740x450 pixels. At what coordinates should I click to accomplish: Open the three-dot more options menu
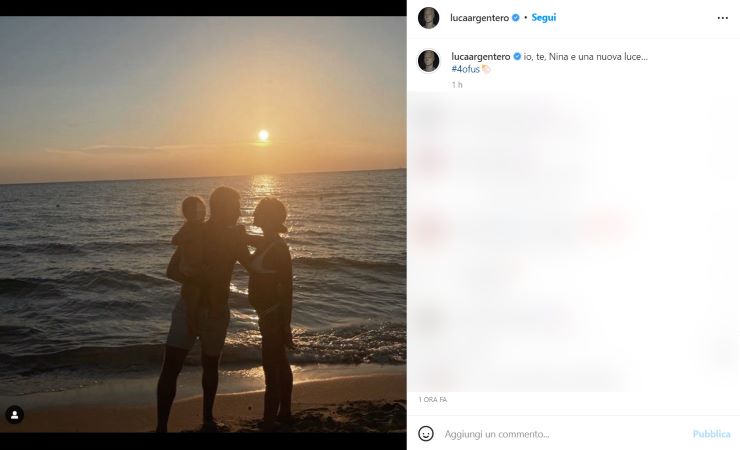723,18
